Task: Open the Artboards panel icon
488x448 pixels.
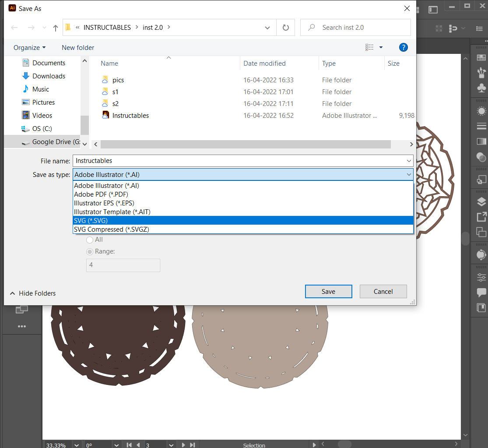Action: tap(481, 180)
